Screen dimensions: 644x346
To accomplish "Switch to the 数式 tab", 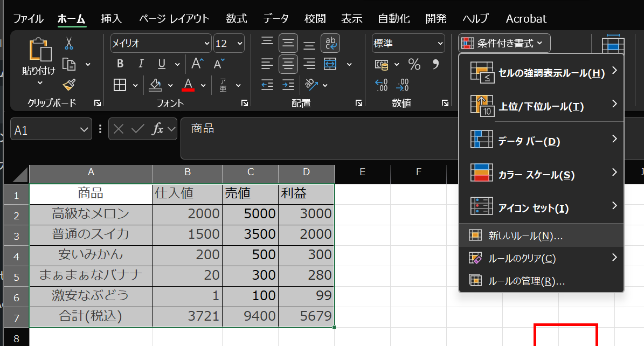I will 236,18.
